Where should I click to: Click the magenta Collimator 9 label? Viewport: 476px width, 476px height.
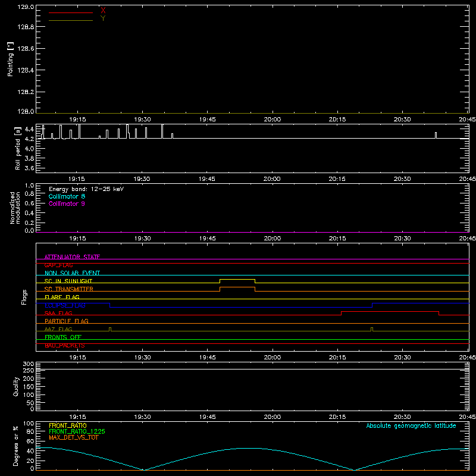tap(67, 203)
